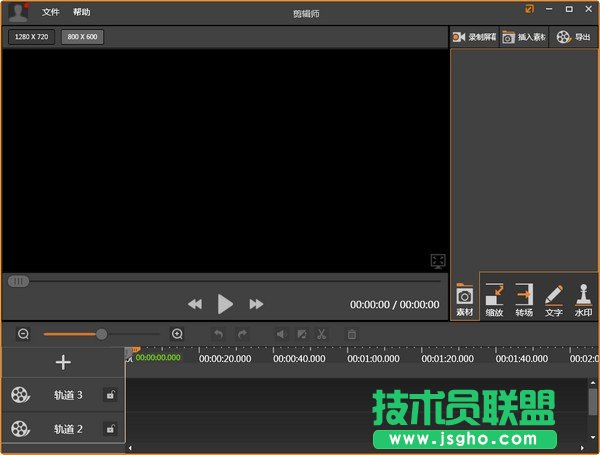Click the timeline zoom out magnifier
This screenshot has height=455, width=600.
[x=23, y=334]
